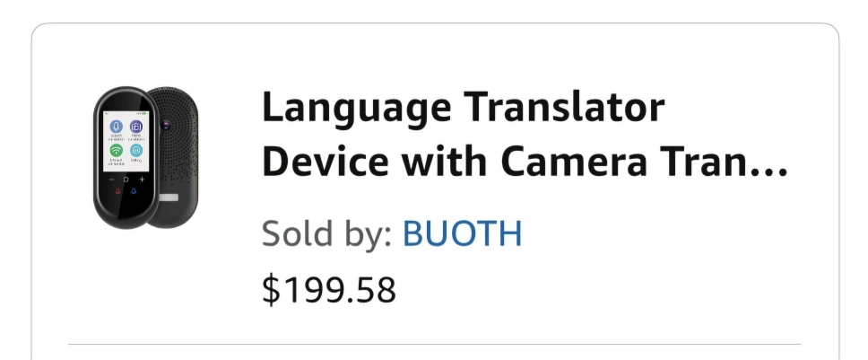868x360 pixels.
Task: Click the $199.58 price
Action: click(329, 290)
